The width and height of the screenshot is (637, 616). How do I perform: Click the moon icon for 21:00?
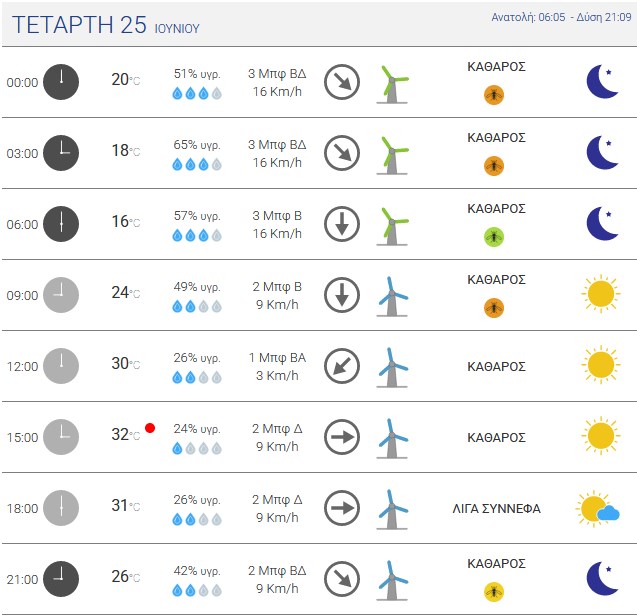tap(602, 579)
